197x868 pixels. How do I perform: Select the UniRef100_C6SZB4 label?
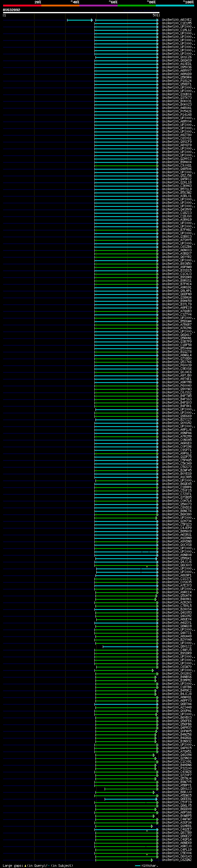(177, 247)
